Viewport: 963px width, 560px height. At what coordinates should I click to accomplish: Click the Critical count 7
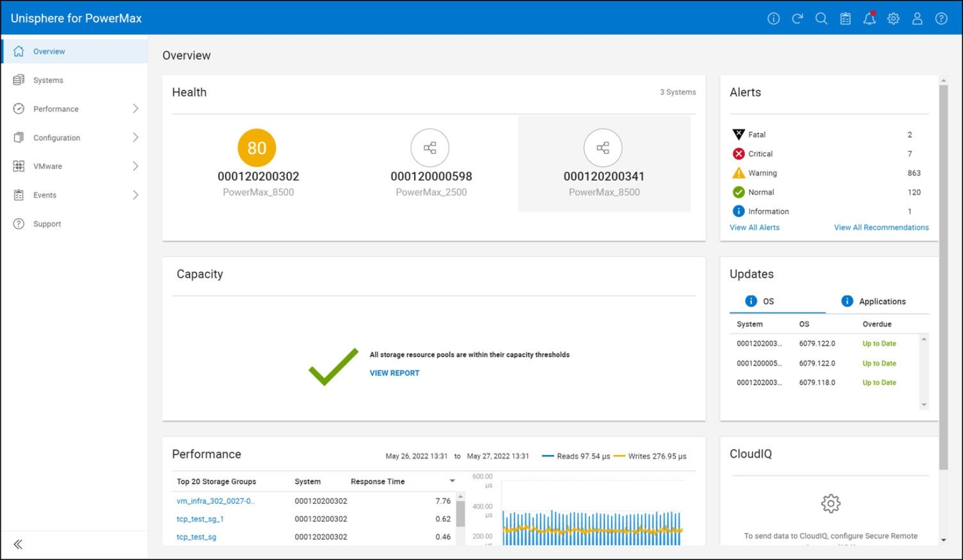coord(910,154)
